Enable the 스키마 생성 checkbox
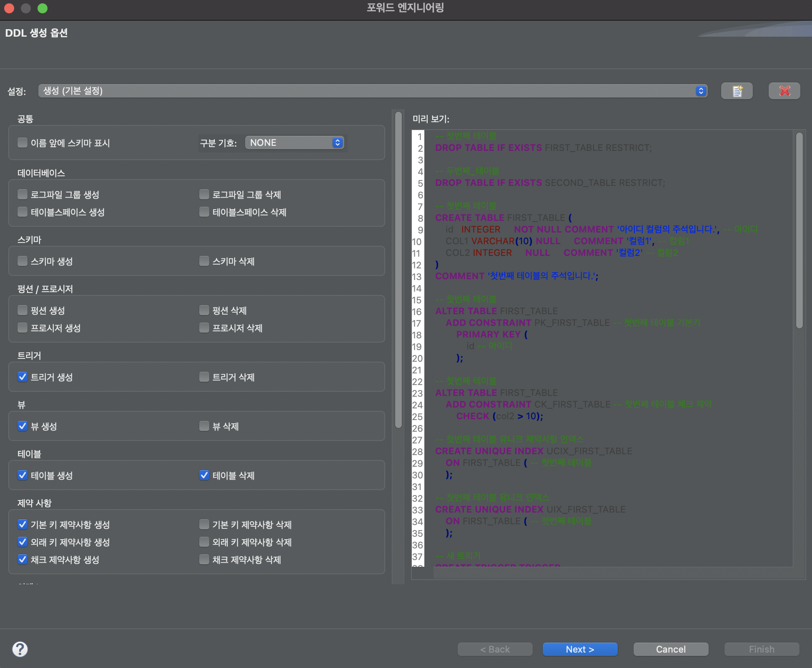Screen dimensions: 812x668 tap(23, 261)
